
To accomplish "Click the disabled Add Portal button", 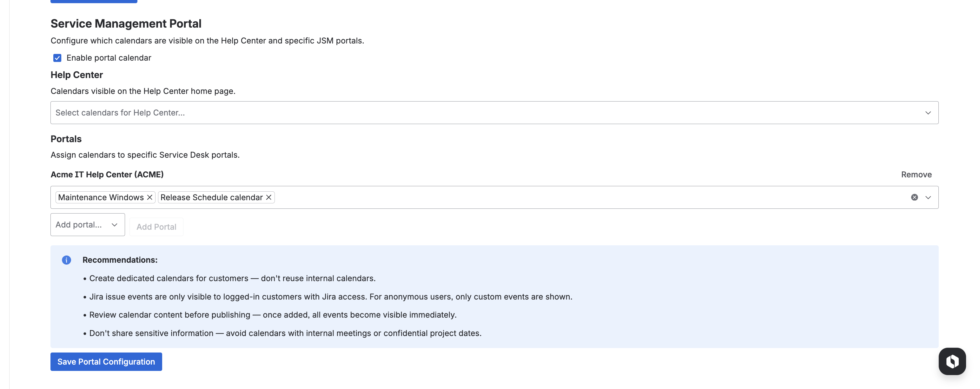I will pos(156,226).
